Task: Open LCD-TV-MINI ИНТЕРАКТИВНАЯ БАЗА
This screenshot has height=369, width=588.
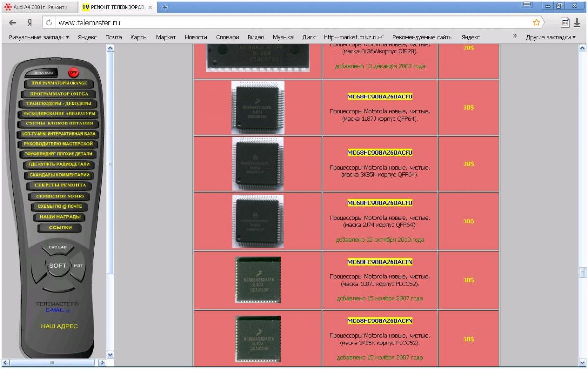Action: pyautogui.click(x=58, y=134)
